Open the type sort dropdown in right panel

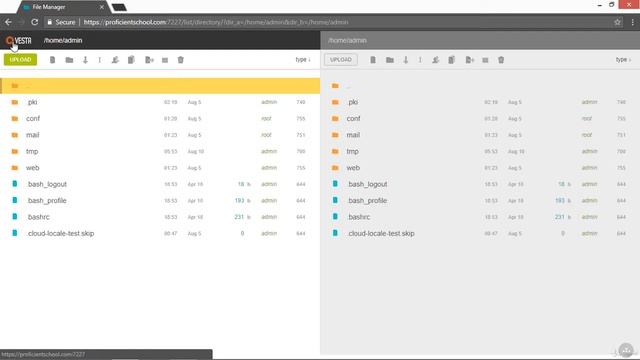click(623, 60)
